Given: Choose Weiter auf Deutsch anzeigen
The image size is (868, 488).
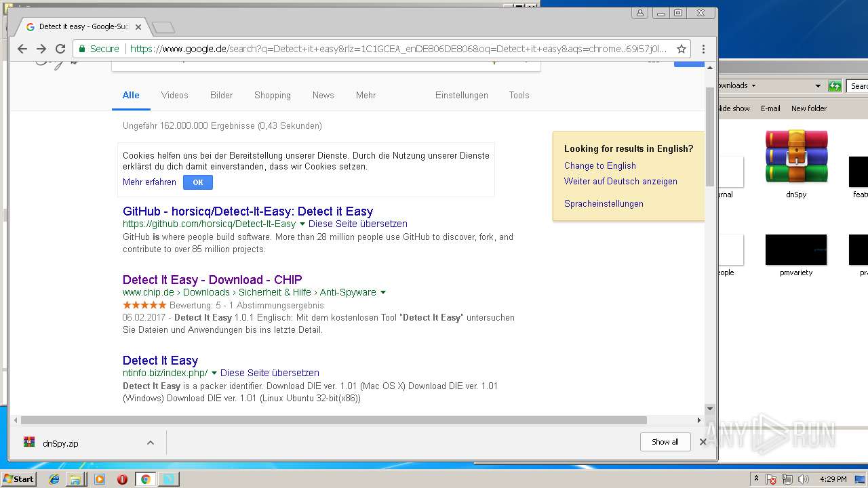Looking at the screenshot, I should [620, 182].
